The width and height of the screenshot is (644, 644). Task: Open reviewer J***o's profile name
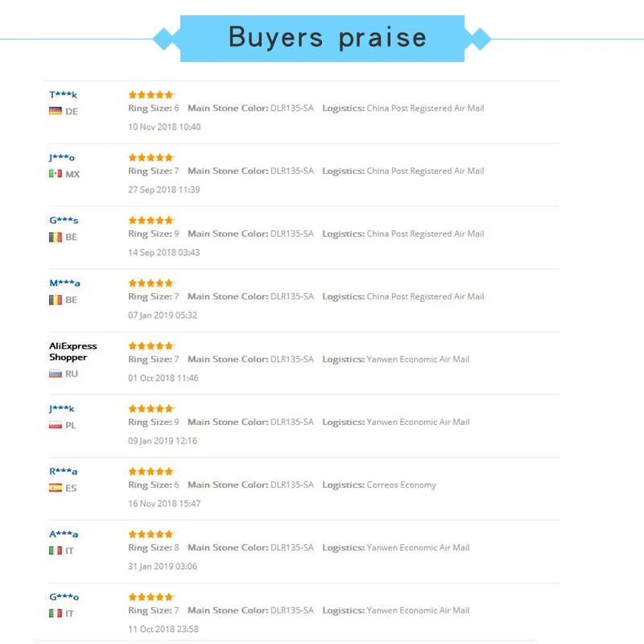pyautogui.click(x=62, y=158)
